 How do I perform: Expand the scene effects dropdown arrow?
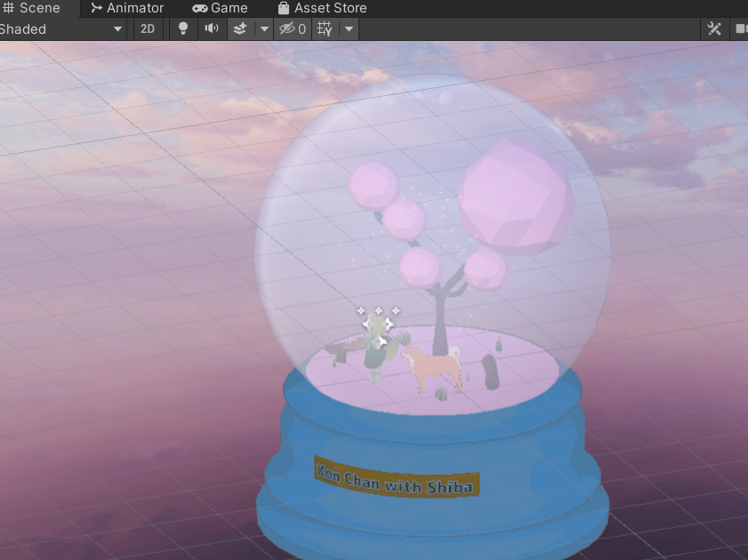pyautogui.click(x=264, y=29)
